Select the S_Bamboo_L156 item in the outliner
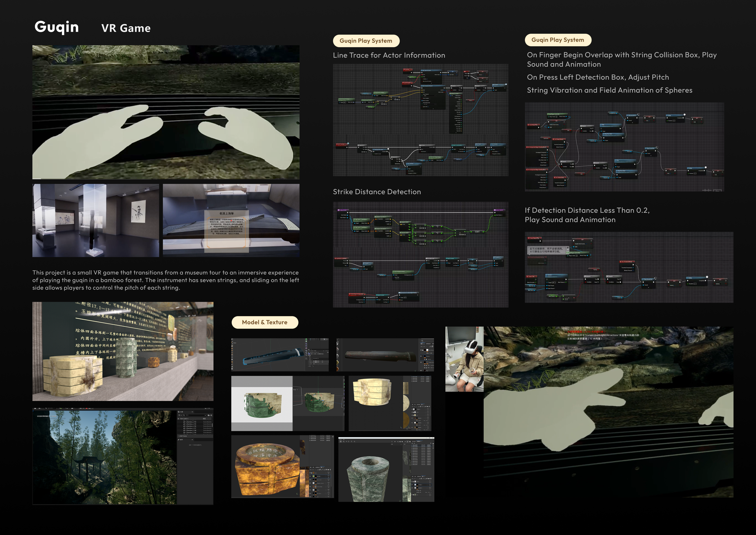 (x=191, y=426)
